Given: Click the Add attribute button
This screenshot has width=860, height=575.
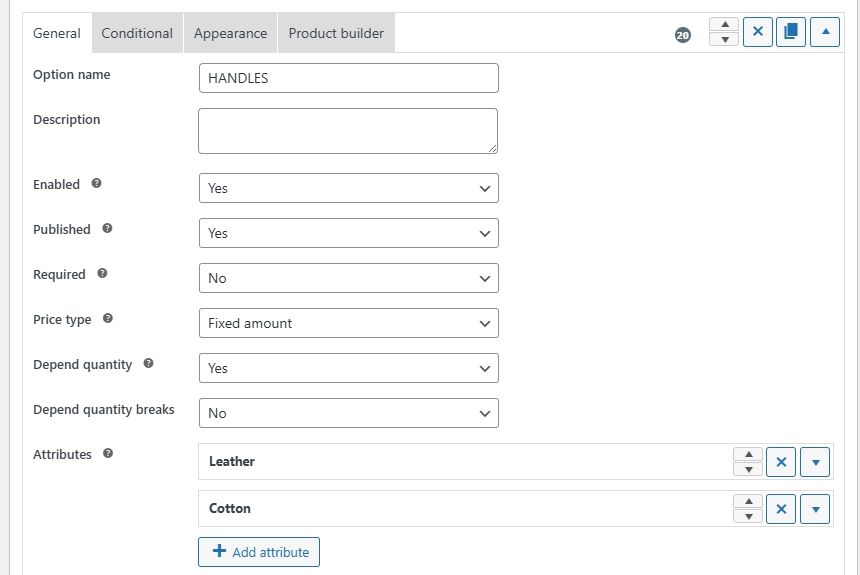Looking at the screenshot, I should coord(259,552).
